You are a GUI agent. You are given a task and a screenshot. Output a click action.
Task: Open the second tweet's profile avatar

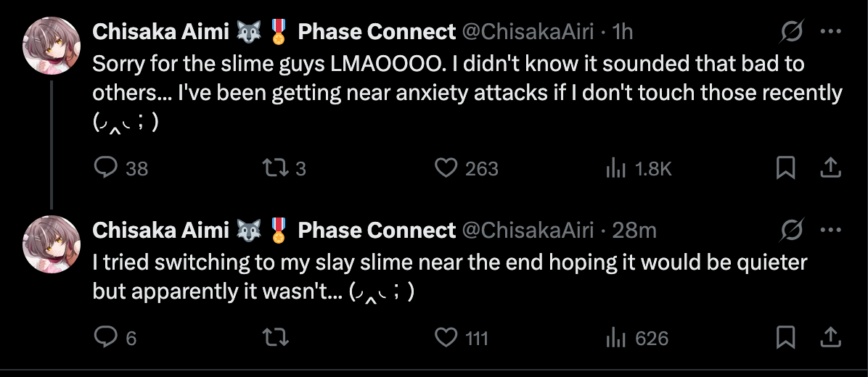[x=52, y=244]
